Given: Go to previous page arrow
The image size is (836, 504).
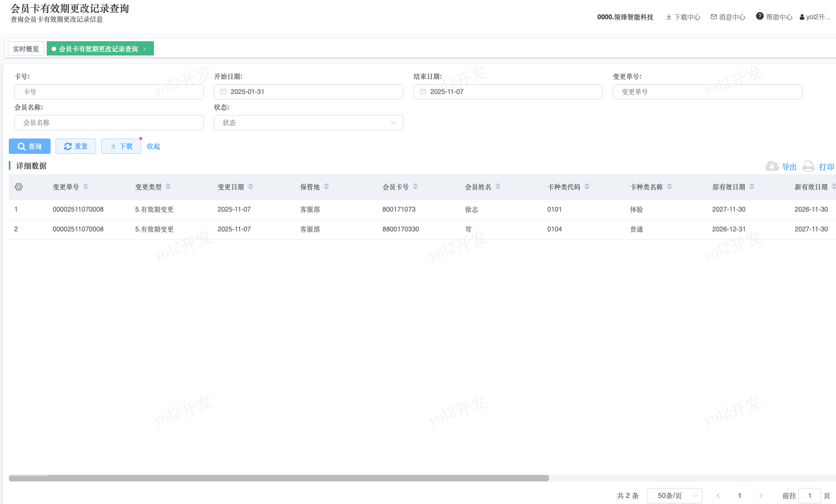Looking at the screenshot, I should (x=718, y=496).
